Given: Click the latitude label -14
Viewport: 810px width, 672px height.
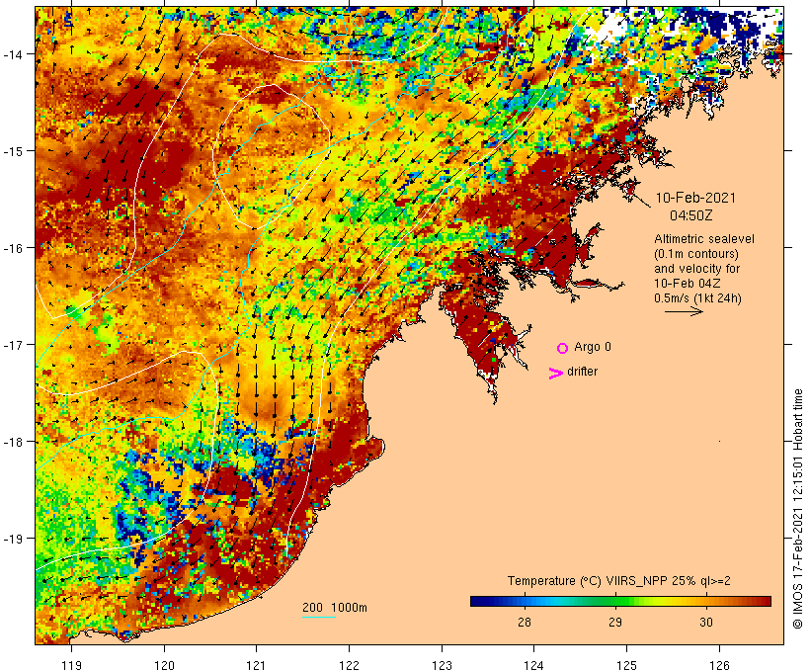Looking at the screenshot, I should 13,54.
